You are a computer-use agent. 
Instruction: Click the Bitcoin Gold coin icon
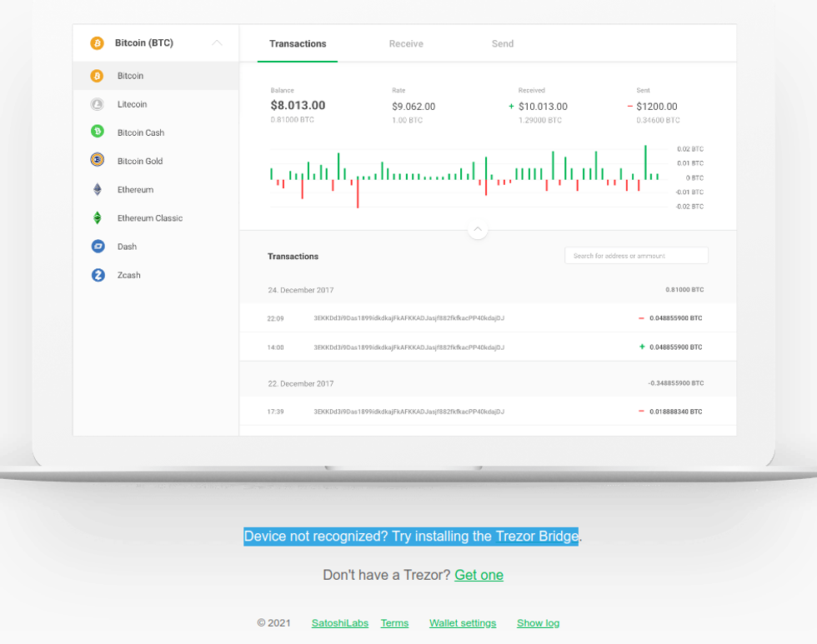[x=98, y=161]
